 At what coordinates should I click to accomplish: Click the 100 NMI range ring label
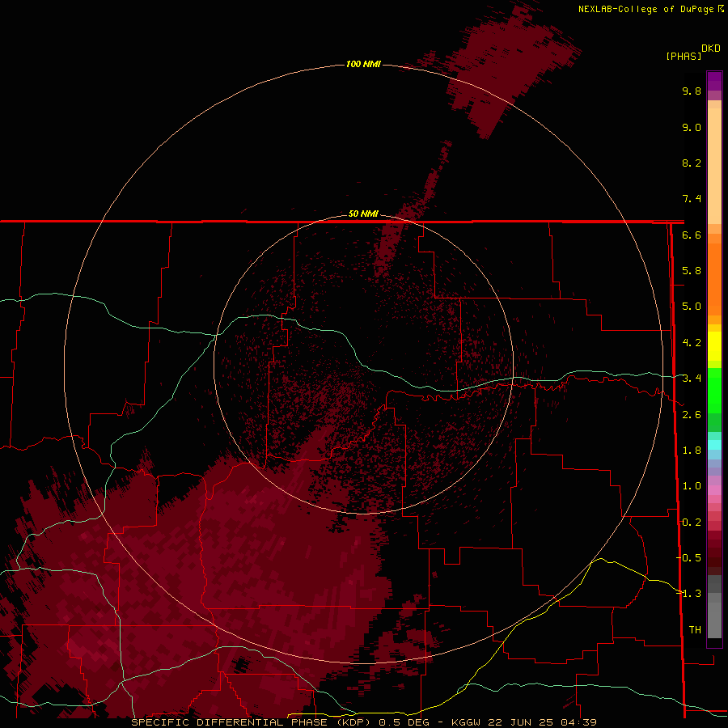click(363, 64)
